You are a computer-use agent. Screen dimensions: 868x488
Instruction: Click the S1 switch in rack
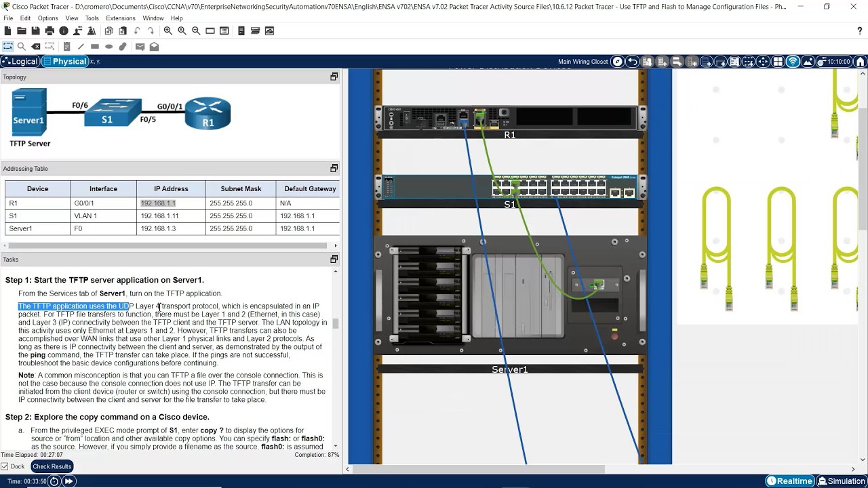509,186
